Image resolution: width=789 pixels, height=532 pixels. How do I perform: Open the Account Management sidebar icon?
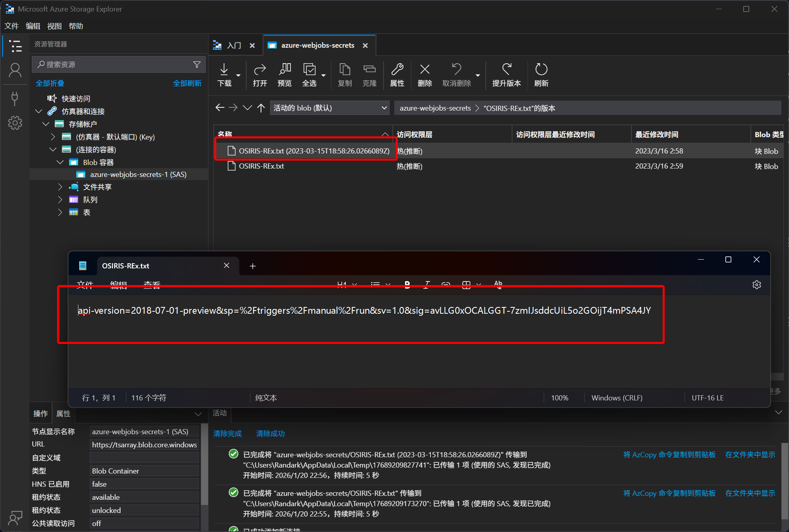(15, 71)
